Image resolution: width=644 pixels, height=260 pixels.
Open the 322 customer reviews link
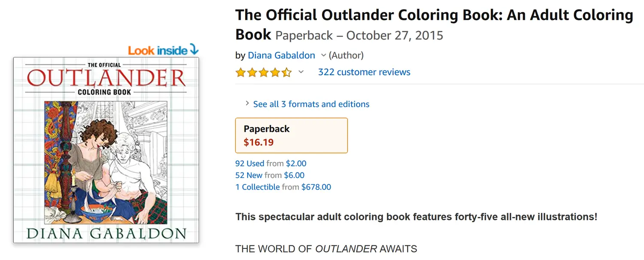click(x=364, y=72)
